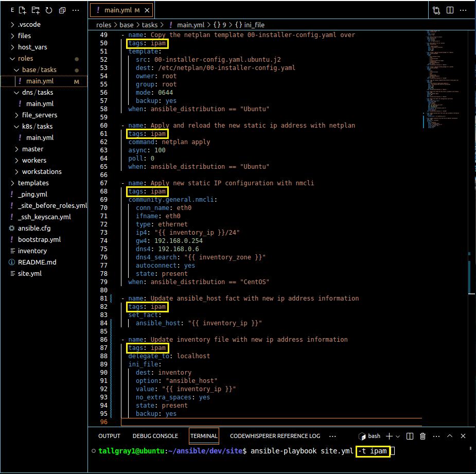Split the editor to the right

coord(450,10)
